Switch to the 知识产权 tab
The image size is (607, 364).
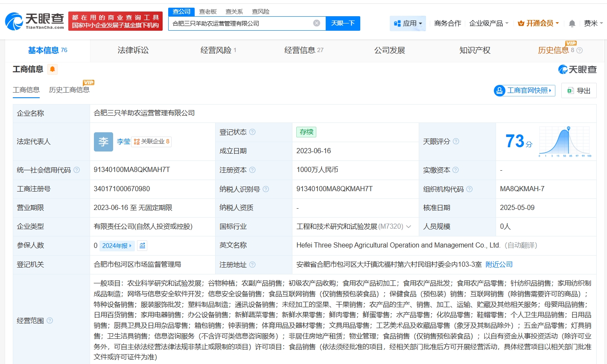pos(475,50)
